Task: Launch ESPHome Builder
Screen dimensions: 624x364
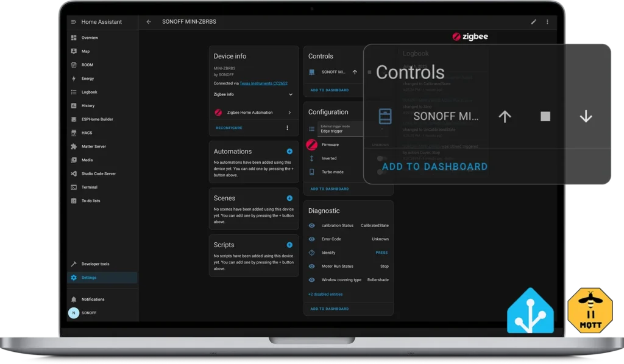Action: pos(102,119)
